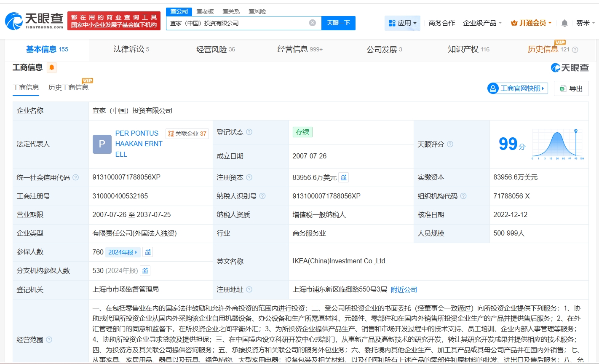Click the 天眼一下 search button
This screenshot has width=599, height=364.
coord(338,23)
